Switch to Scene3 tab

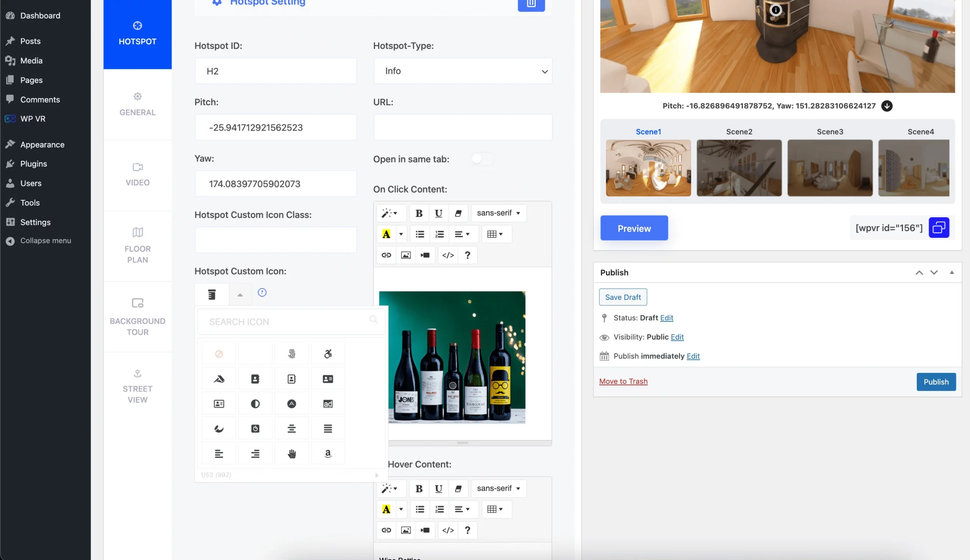[x=830, y=131]
